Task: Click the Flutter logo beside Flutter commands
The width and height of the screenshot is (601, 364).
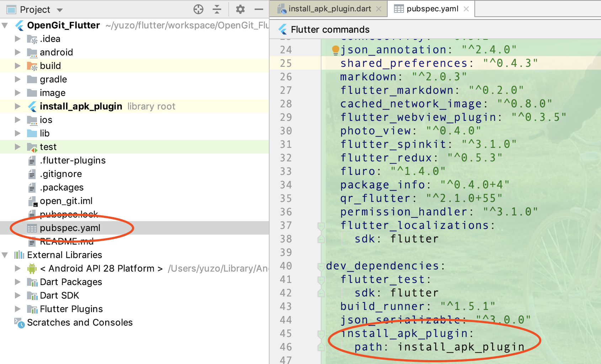Action: click(283, 29)
